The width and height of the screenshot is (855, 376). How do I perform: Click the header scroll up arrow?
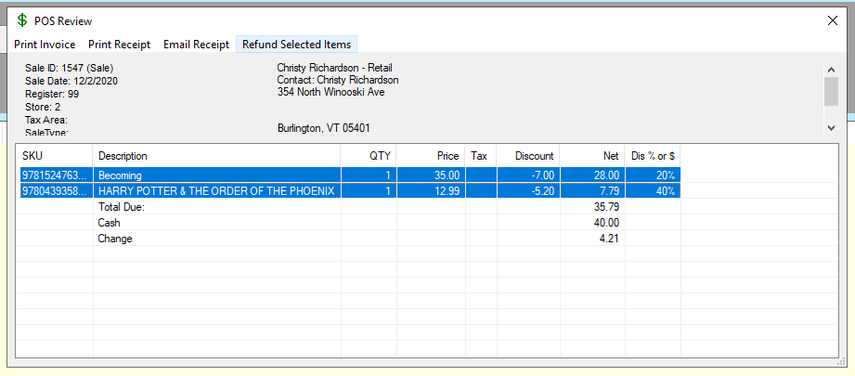click(831, 69)
